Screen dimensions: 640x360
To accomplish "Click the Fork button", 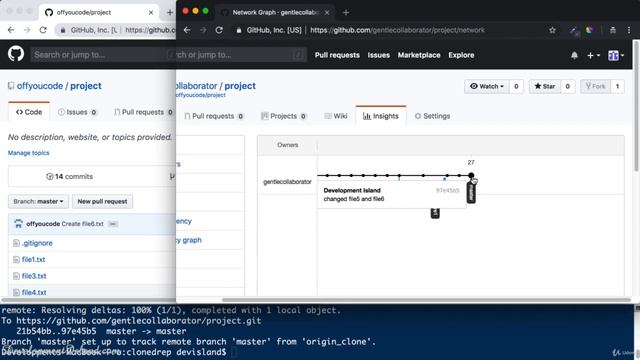I will tap(595, 86).
